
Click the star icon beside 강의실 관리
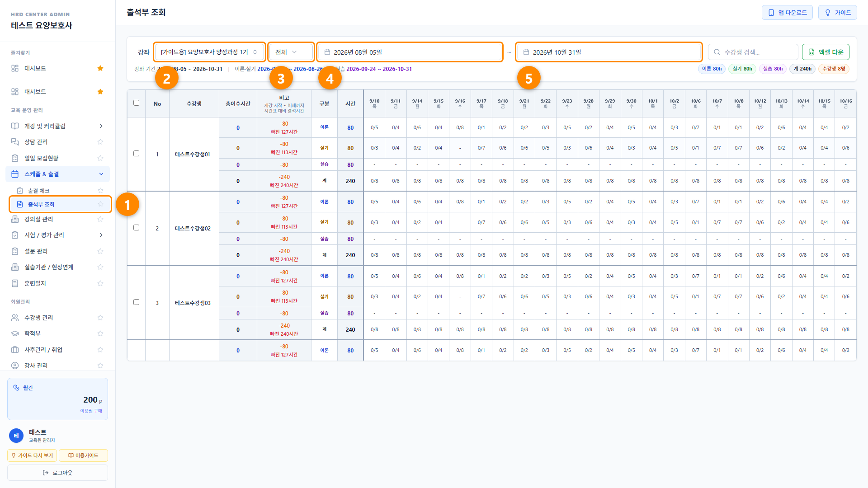[x=100, y=219]
